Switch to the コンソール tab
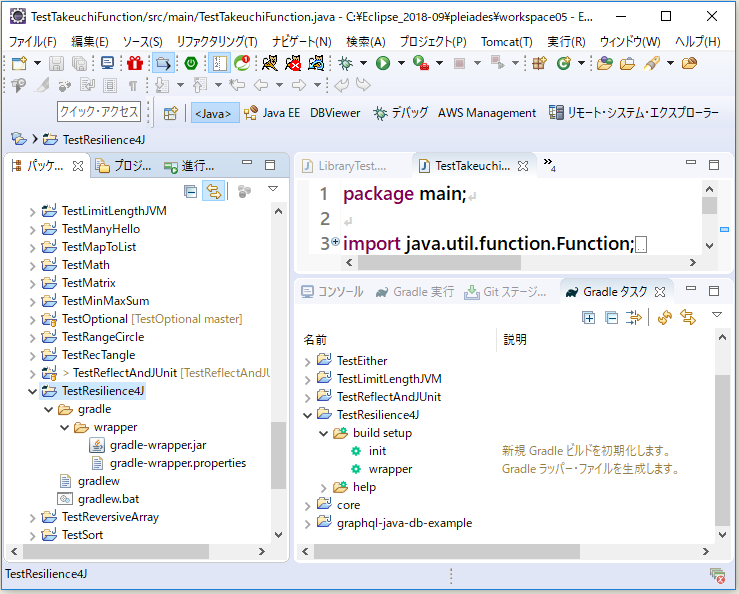The height and width of the screenshot is (594, 739). click(x=333, y=292)
